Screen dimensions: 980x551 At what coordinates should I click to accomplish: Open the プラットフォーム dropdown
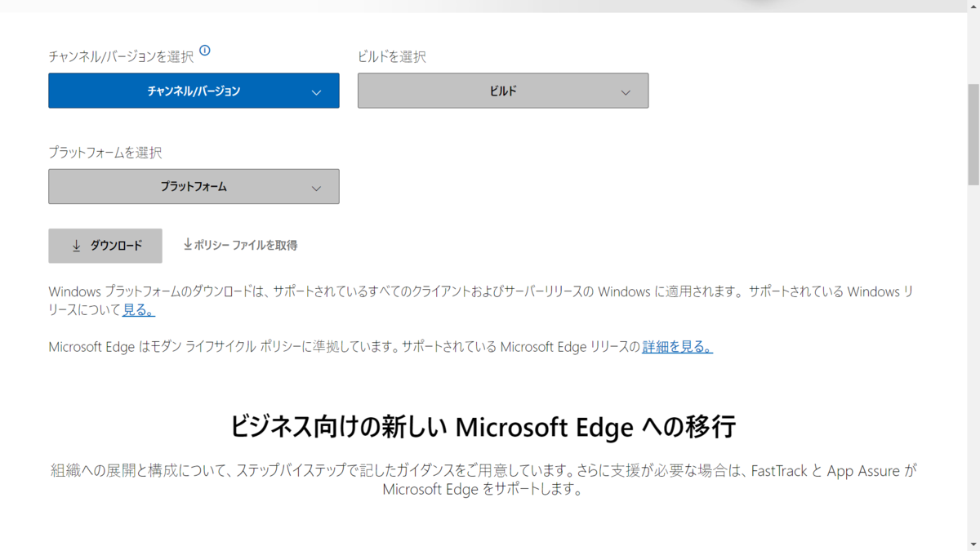point(194,186)
